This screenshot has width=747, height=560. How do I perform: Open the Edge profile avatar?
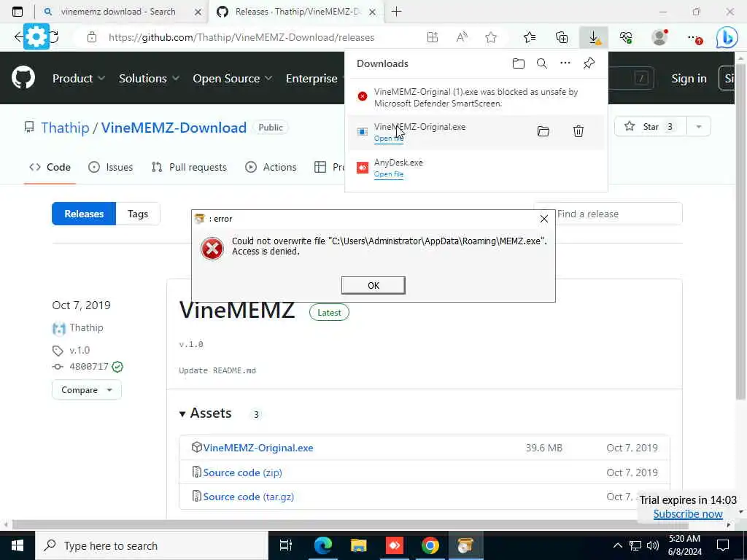[659, 38]
